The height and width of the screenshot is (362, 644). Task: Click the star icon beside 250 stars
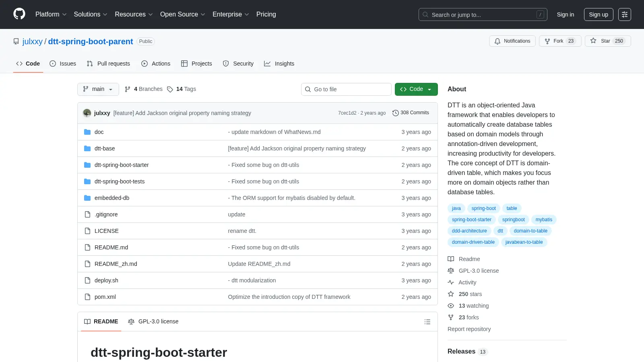tap(451, 294)
